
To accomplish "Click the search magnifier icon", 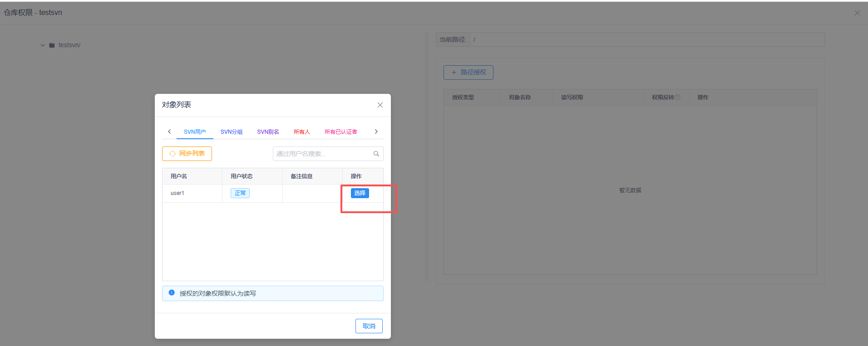I will point(376,154).
